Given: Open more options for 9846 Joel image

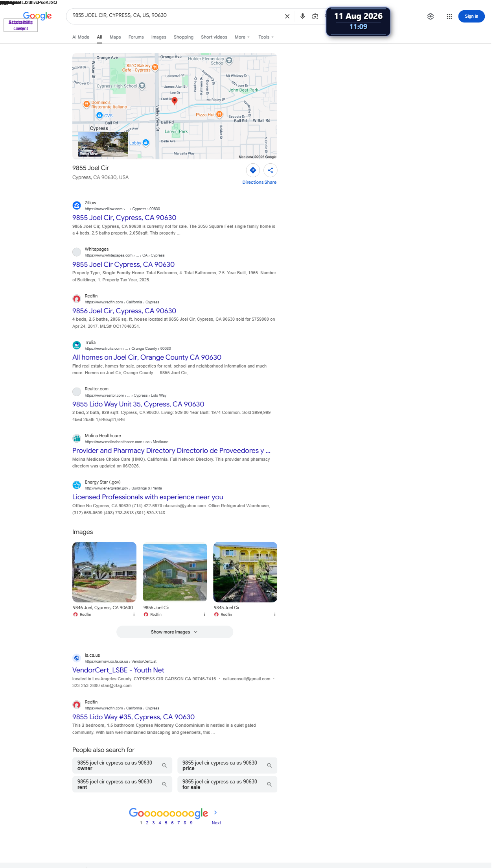Looking at the screenshot, I should point(134,614).
